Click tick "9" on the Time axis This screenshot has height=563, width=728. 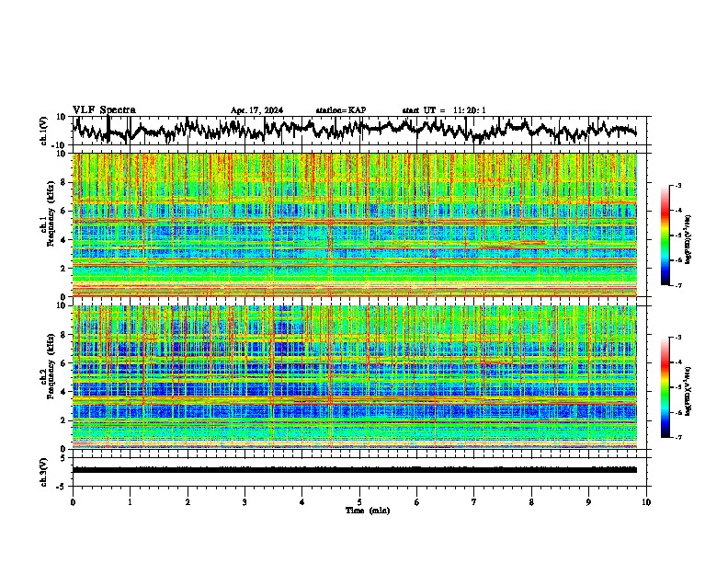[x=588, y=502]
